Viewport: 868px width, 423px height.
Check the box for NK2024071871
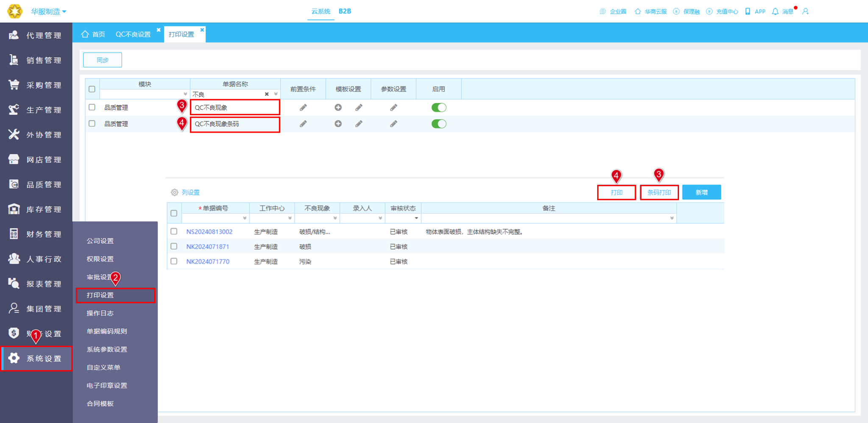click(x=174, y=246)
